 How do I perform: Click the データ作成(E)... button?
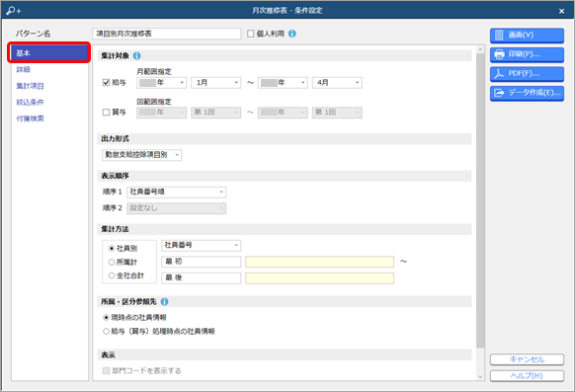click(x=527, y=93)
